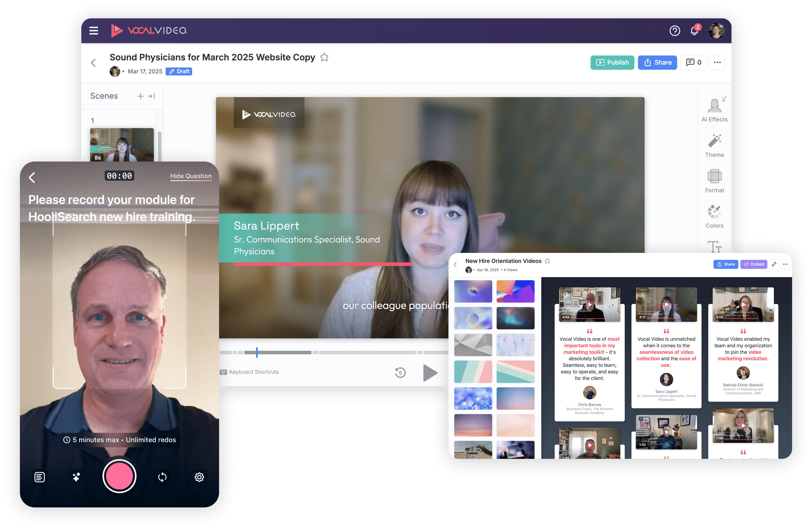Select the peach watercolor background swatch
Viewport: 812px width, 529px height.
tap(516, 425)
